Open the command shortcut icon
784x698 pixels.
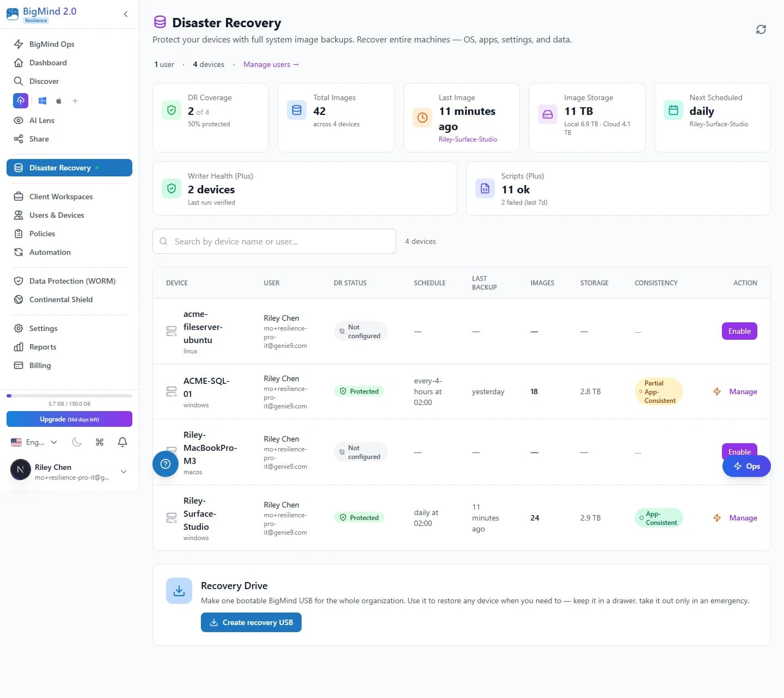coord(100,442)
